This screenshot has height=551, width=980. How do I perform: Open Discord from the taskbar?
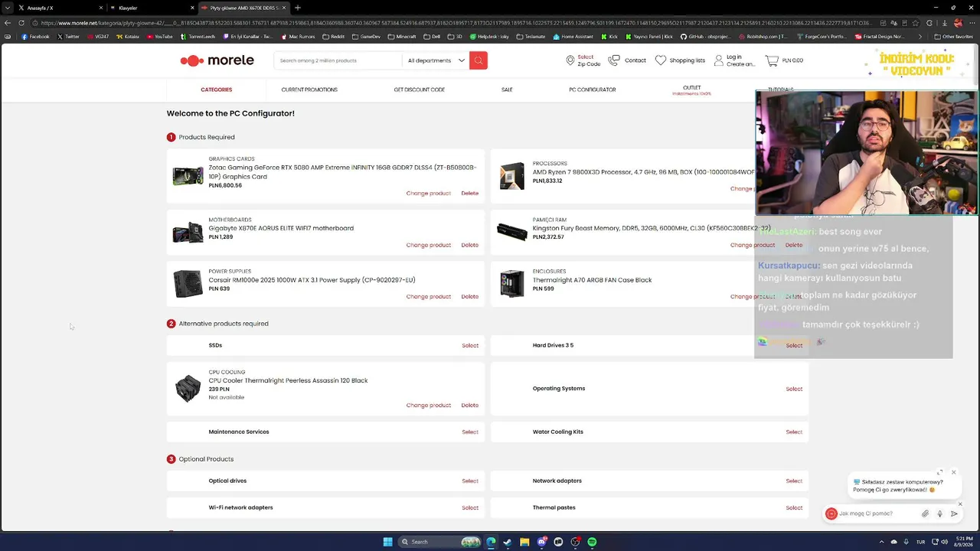541,542
